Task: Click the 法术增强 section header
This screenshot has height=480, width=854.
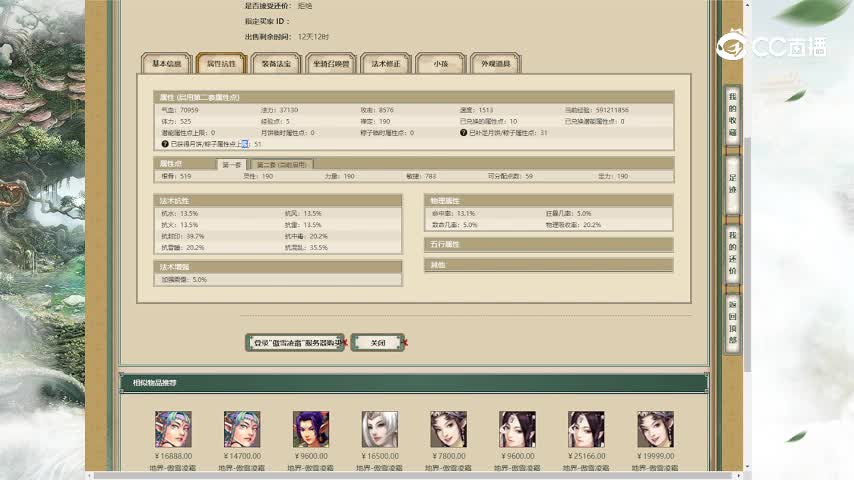Action: pos(278,267)
